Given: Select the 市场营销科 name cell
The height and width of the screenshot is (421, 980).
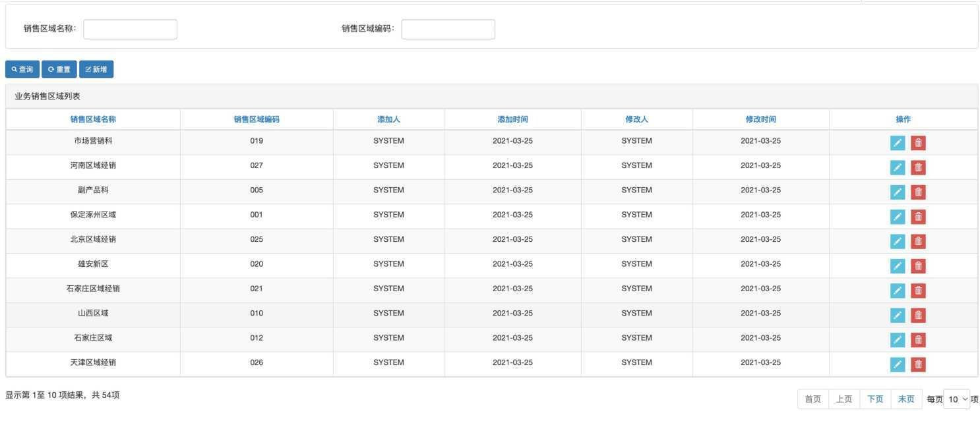Looking at the screenshot, I should (x=93, y=141).
